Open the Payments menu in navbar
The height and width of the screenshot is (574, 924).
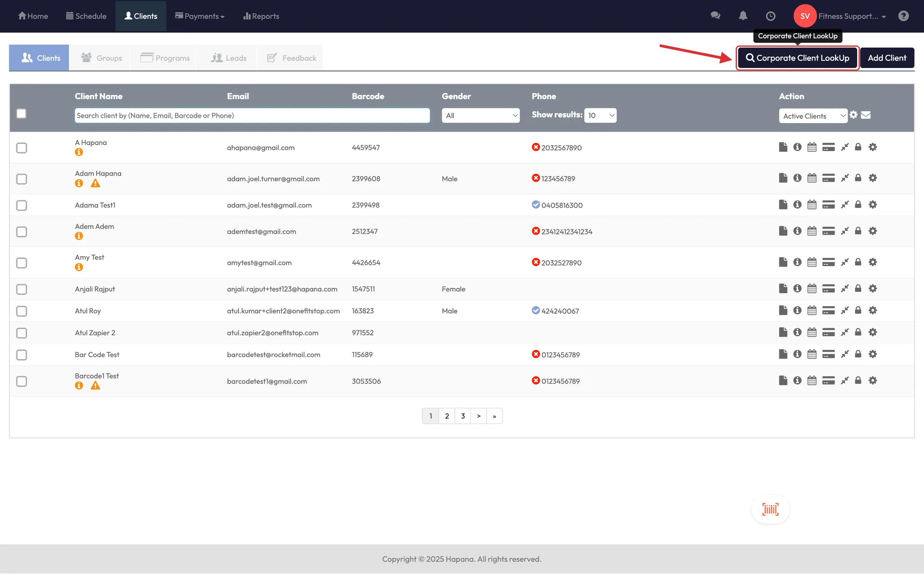(200, 16)
